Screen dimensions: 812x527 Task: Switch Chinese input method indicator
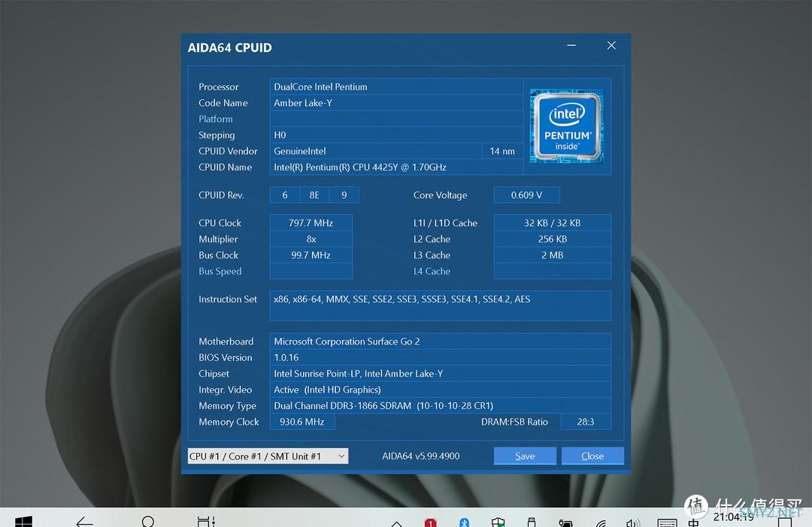[x=694, y=522]
